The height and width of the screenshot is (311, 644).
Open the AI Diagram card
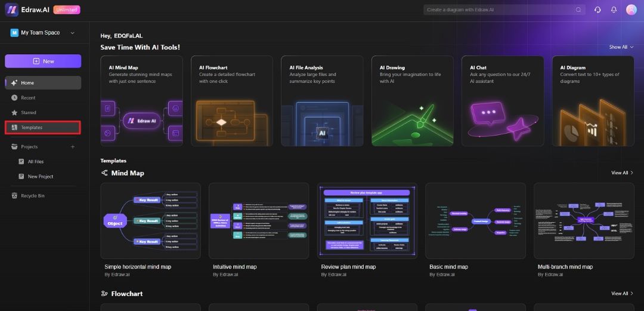click(593, 101)
